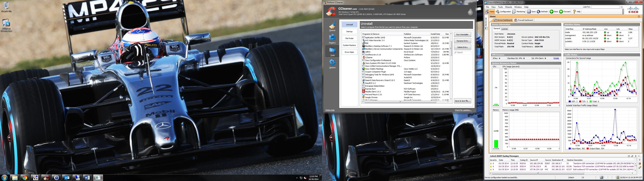Viewport: 644px width, 181px height.
Task: Select the Device Dashboard tab
Action: (503, 20)
